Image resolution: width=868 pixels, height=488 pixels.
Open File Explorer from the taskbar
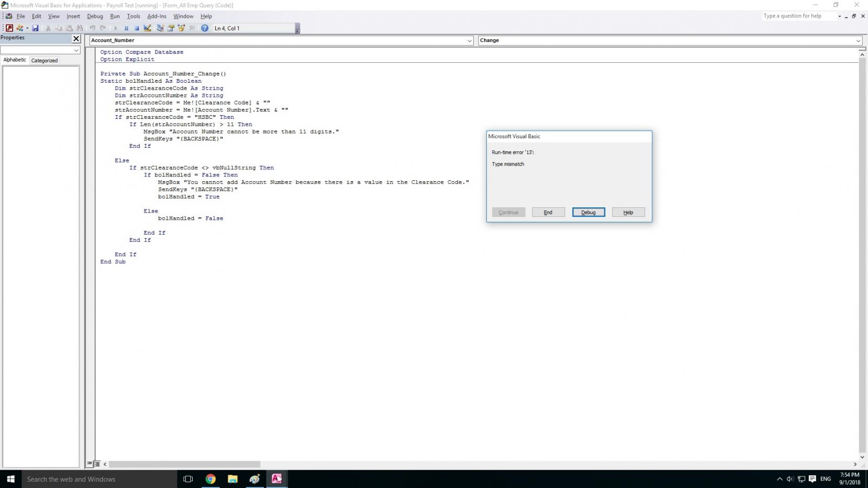pyautogui.click(x=232, y=479)
